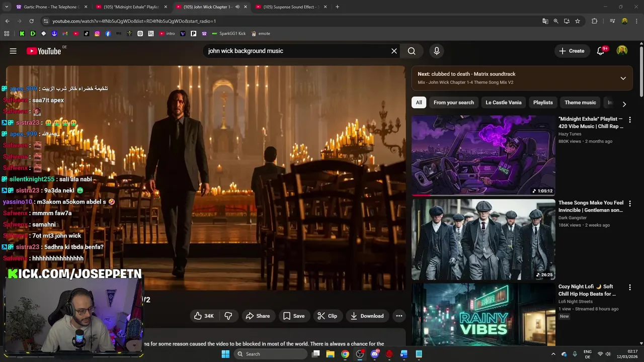Screen dimensions: 644x362
Task: Select the Playlists filter chip
Action: (x=543, y=103)
